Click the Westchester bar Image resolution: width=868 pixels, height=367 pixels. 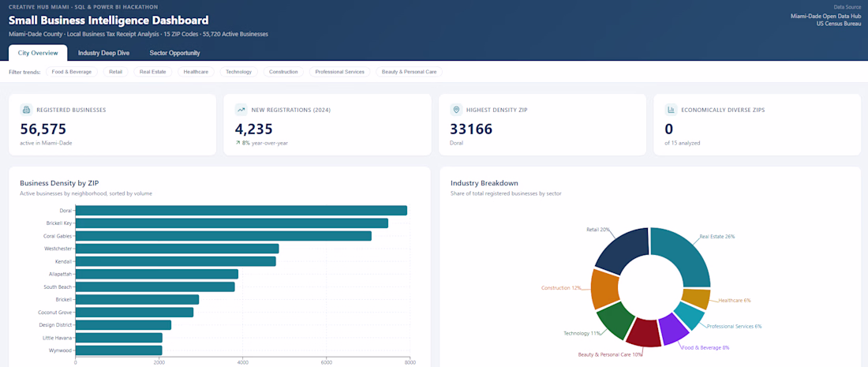[177, 249]
